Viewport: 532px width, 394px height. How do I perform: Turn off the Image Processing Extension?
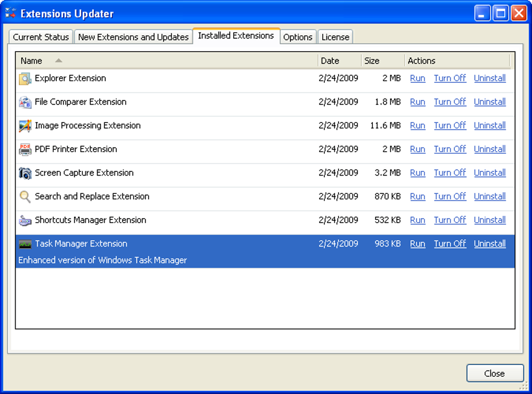450,126
